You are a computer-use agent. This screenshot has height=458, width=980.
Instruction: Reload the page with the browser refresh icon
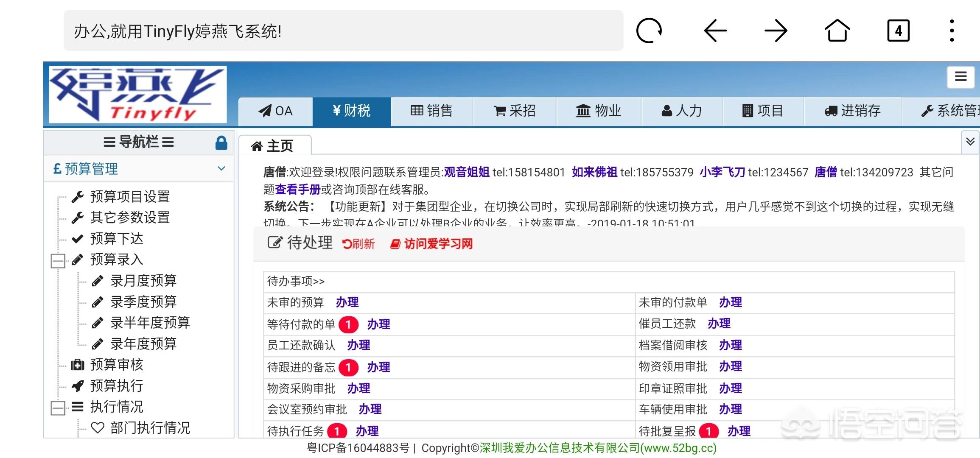[x=649, y=31]
